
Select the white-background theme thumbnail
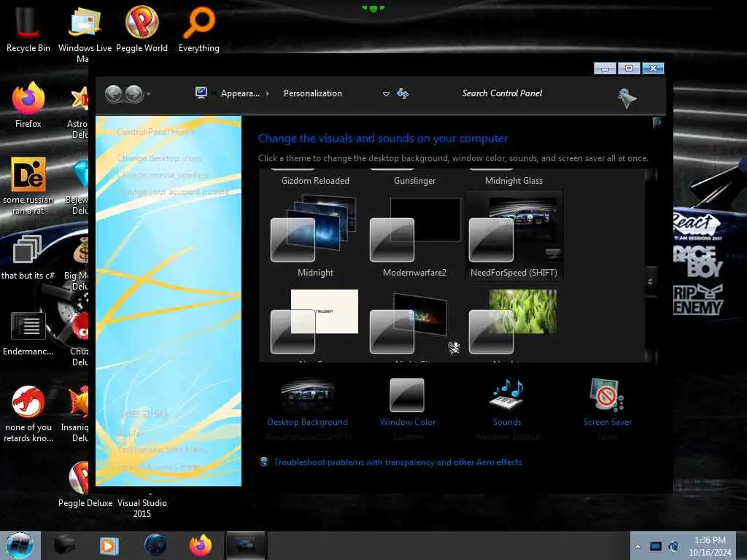pos(314,322)
